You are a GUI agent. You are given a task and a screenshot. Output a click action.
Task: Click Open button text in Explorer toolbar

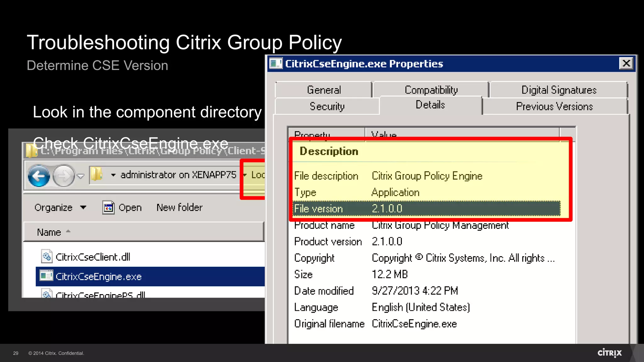coord(130,208)
